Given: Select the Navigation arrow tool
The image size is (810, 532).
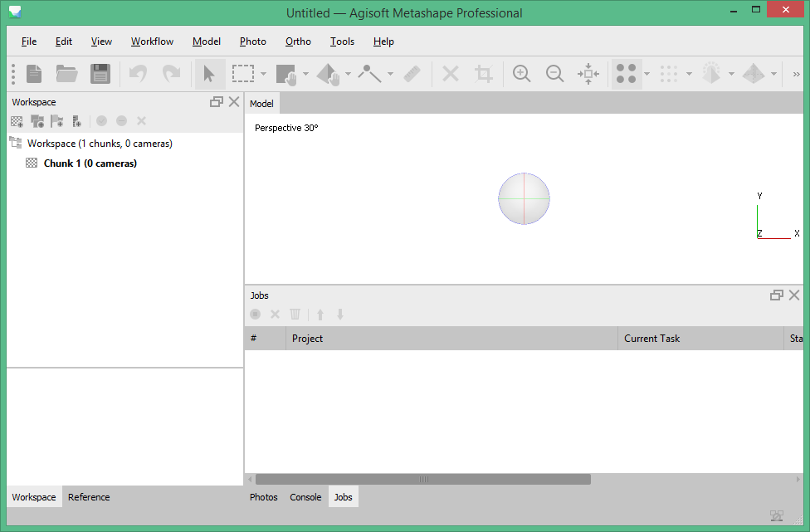Looking at the screenshot, I should [x=210, y=74].
